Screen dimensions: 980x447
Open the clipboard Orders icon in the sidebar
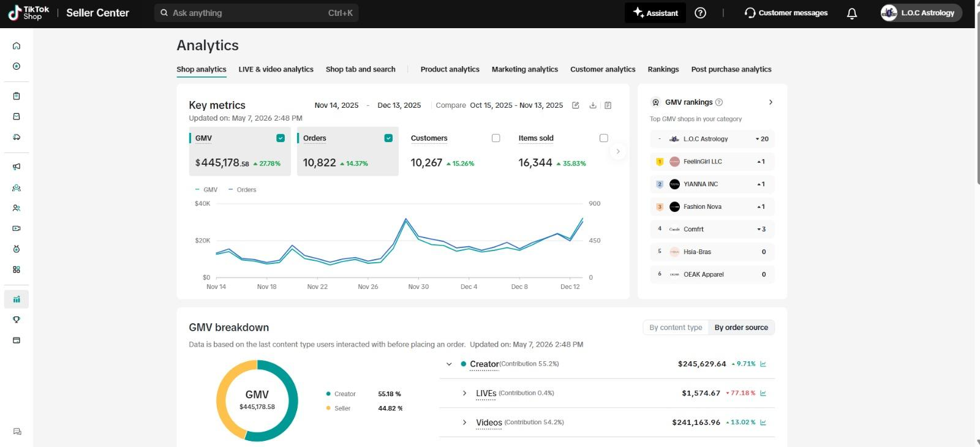click(x=17, y=96)
